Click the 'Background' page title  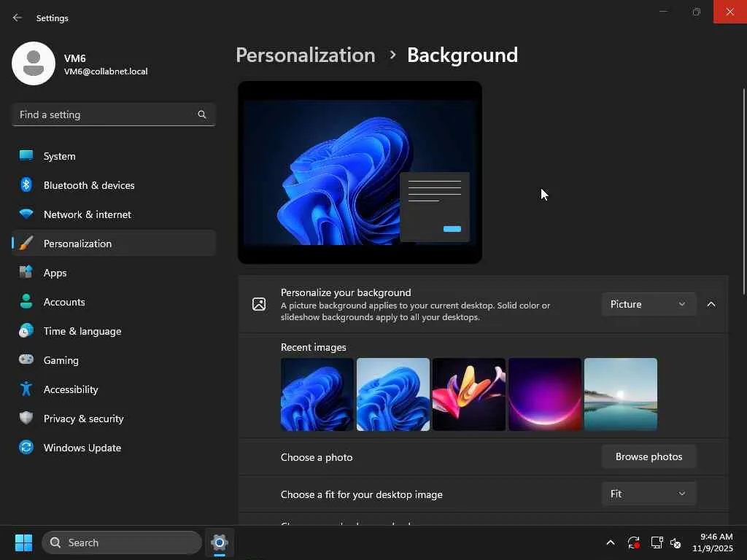click(x=462, y=55)
